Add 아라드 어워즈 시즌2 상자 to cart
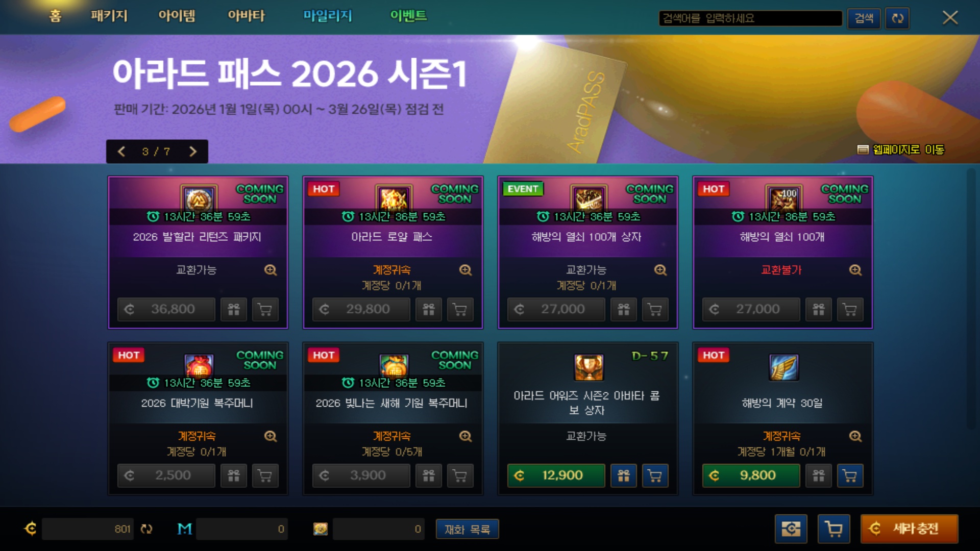The height and width of the screenshot is (551, 980). [655, 475]
